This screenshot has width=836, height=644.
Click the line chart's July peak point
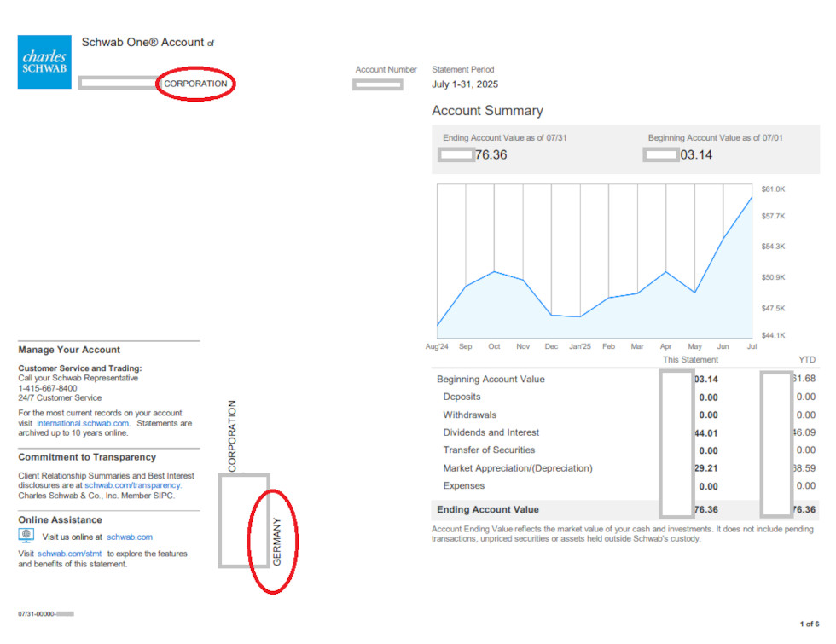(752, 198)
